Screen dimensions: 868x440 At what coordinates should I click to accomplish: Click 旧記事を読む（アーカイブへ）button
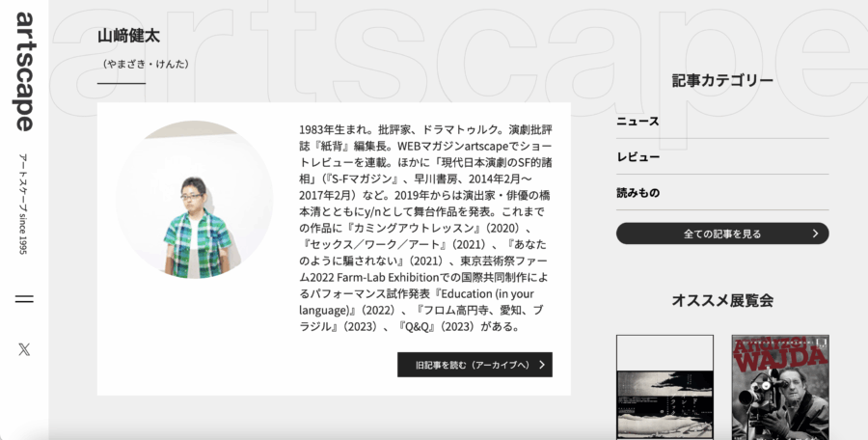tap(475, 365)
